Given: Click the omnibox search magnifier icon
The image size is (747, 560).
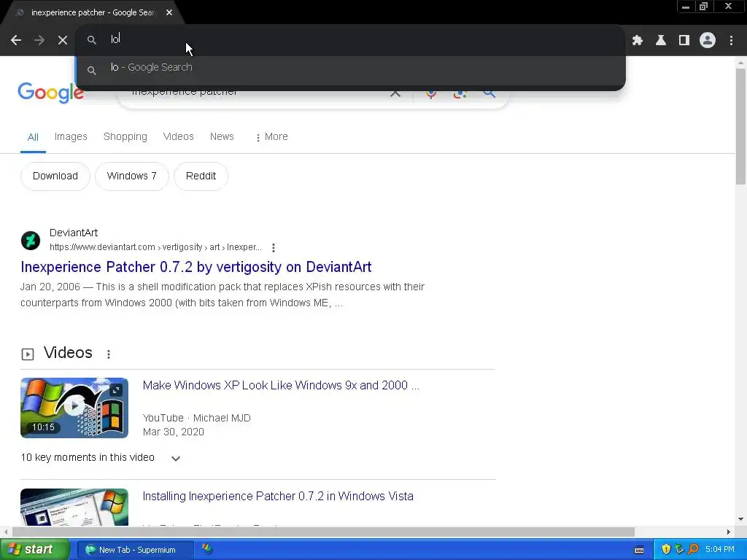Looking at the screenshot, I should pyautogui.click(x=91, y=40).
